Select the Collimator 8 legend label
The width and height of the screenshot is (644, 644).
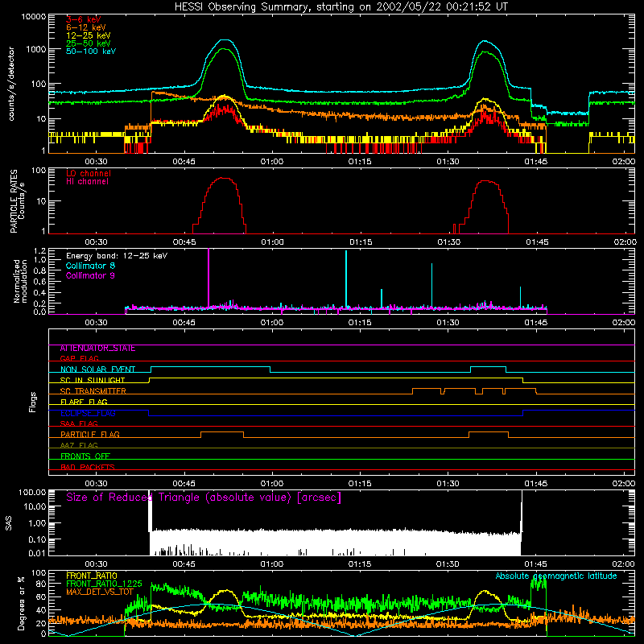pyautogui.click(x=90, y=266)
